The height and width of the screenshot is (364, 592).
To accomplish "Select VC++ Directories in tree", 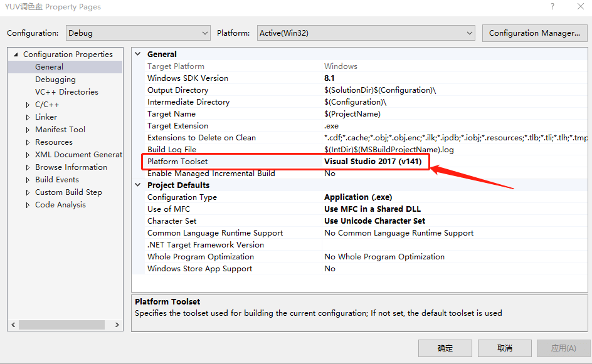I will pos(66,92).
